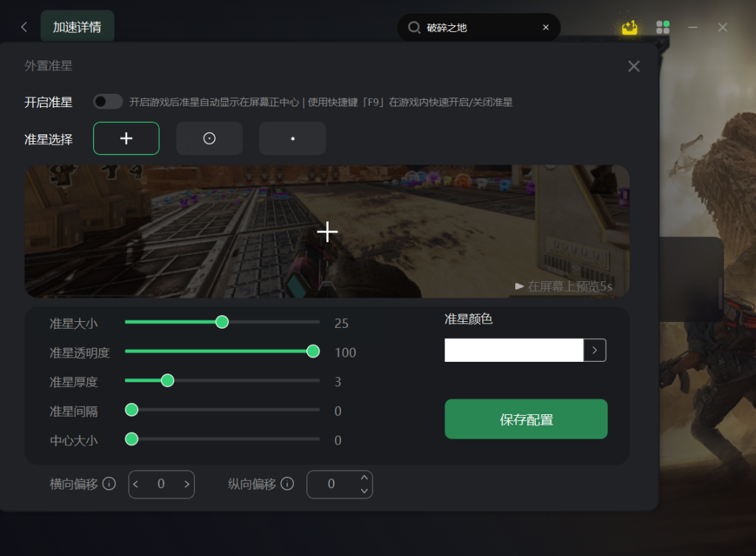
Task: Click the 准星厚度 value 3
Action: click(x=338, y=382)
